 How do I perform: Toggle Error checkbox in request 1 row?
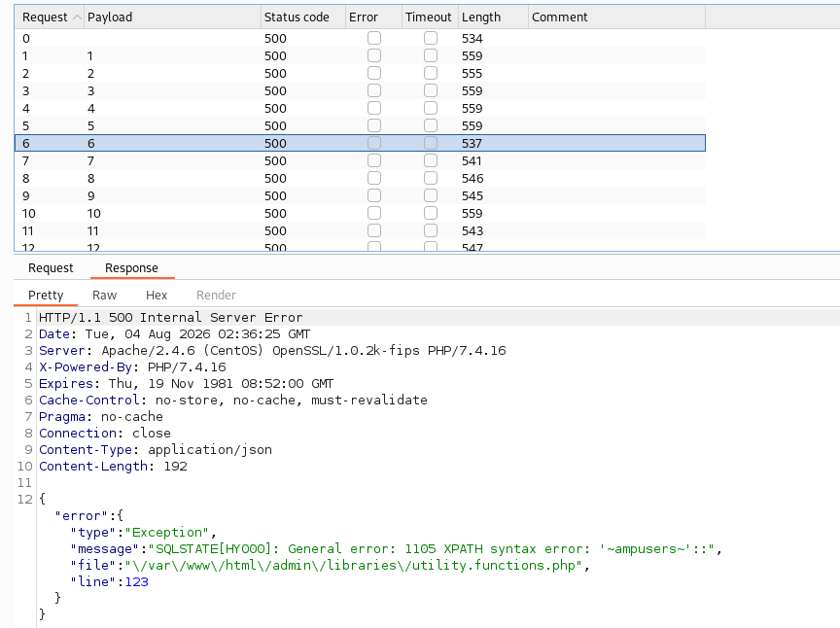tap(374, 55)
